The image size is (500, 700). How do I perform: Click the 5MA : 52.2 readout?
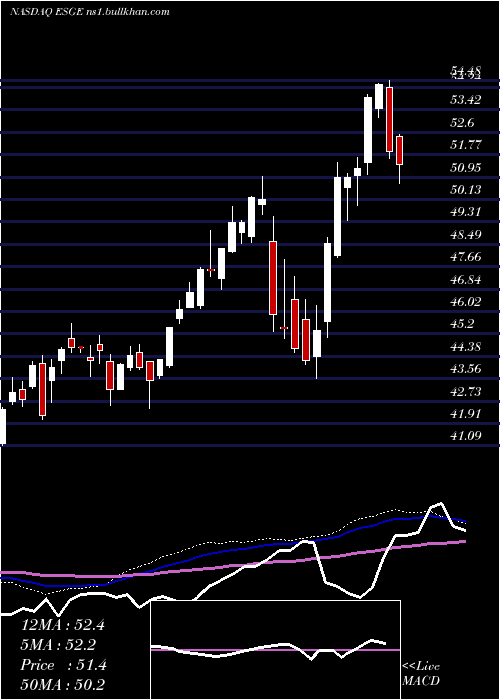pos(58,645)
